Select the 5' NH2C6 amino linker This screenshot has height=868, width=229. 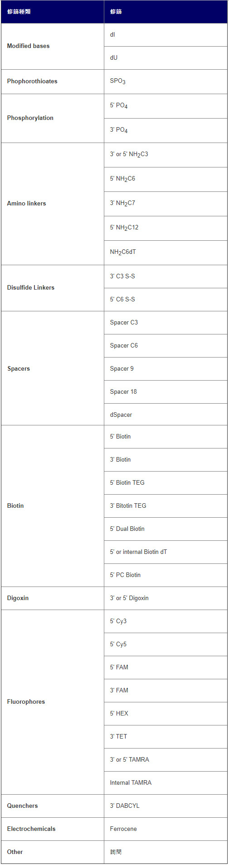(166, 179)
